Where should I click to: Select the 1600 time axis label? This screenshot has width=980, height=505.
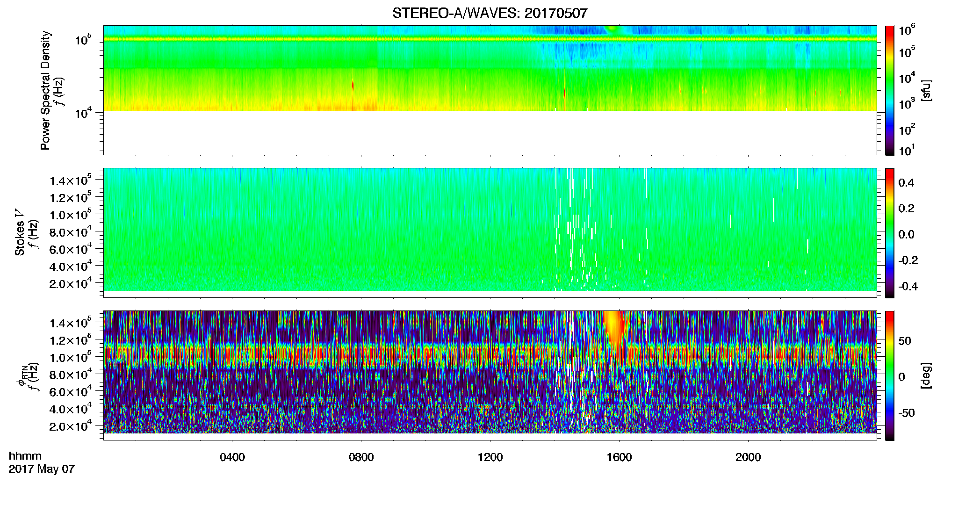[620, 457]
